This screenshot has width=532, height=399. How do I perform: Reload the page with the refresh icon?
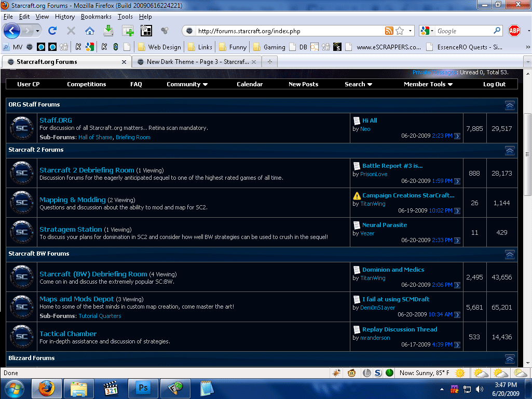pyautogui.click(x=52, y=31)
